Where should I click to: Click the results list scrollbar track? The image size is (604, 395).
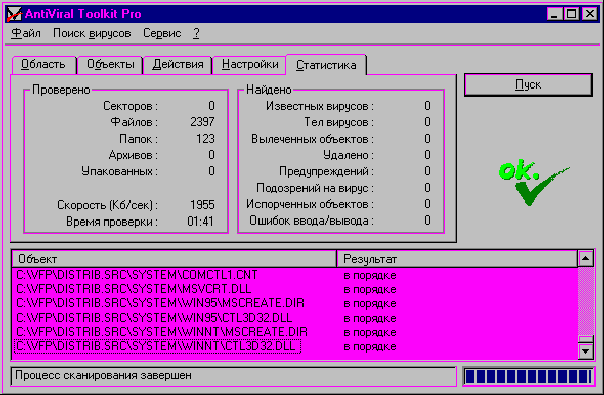[586, 301]
